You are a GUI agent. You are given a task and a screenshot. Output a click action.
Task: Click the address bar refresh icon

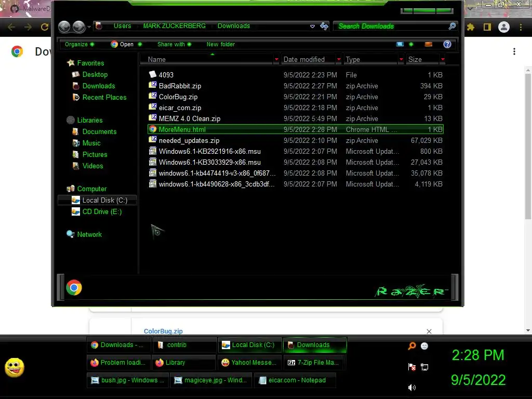[324, 26]
